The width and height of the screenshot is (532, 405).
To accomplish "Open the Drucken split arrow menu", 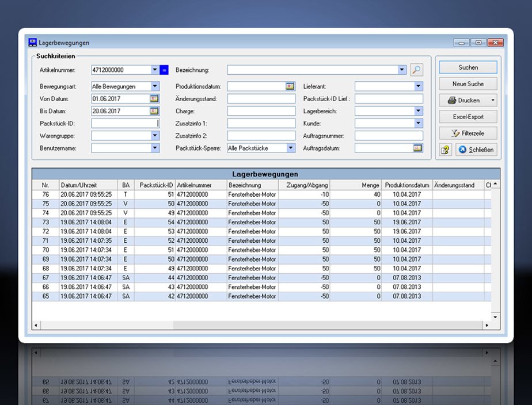I will [x=493, y=100].
